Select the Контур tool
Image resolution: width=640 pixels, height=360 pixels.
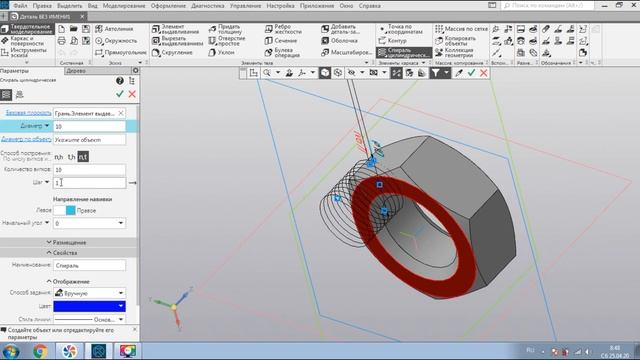coord(392,41)
